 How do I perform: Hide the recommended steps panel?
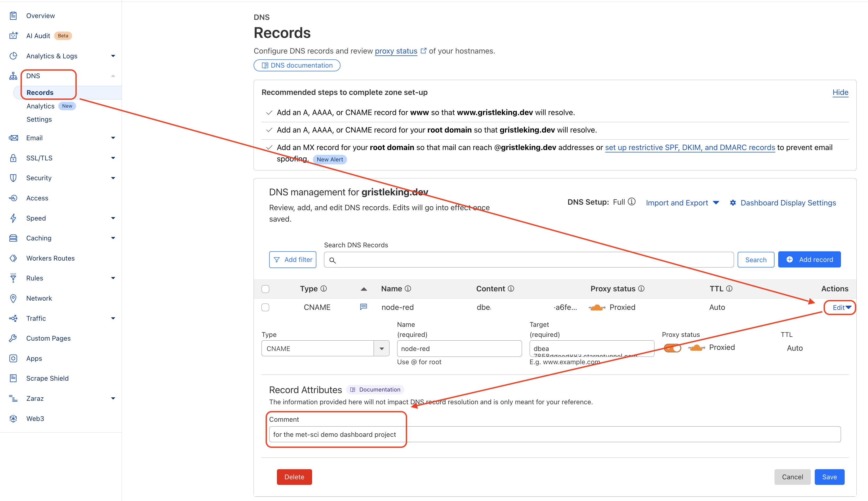(x=840, y=92)
